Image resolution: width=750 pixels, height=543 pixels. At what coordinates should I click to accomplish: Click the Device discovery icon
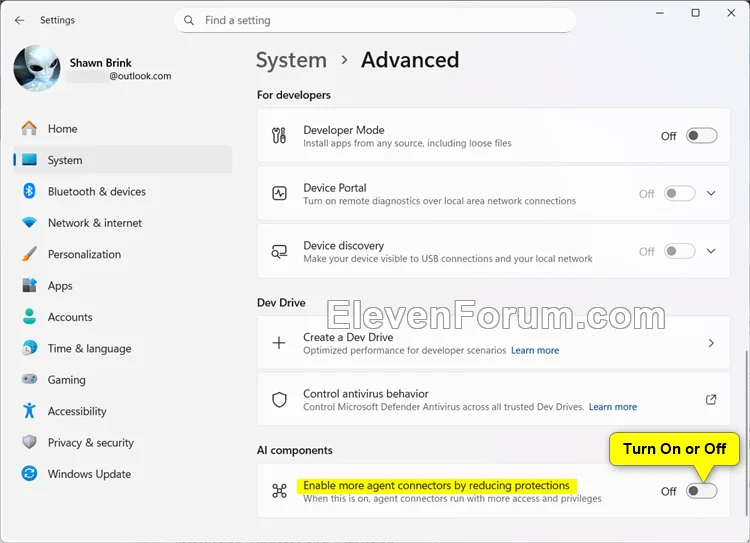click(x=279, y=251)
